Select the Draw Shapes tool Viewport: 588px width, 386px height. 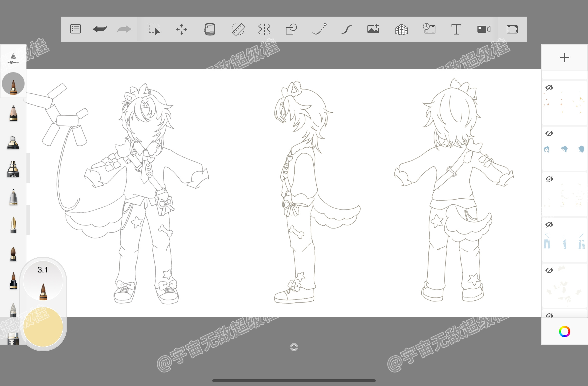pos(291,29)
